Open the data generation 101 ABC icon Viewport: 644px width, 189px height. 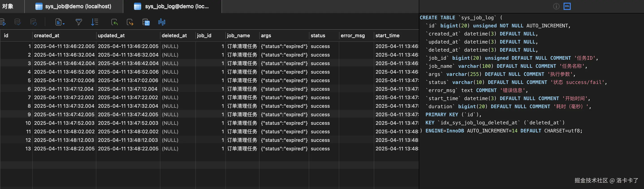tap(146, 22)
